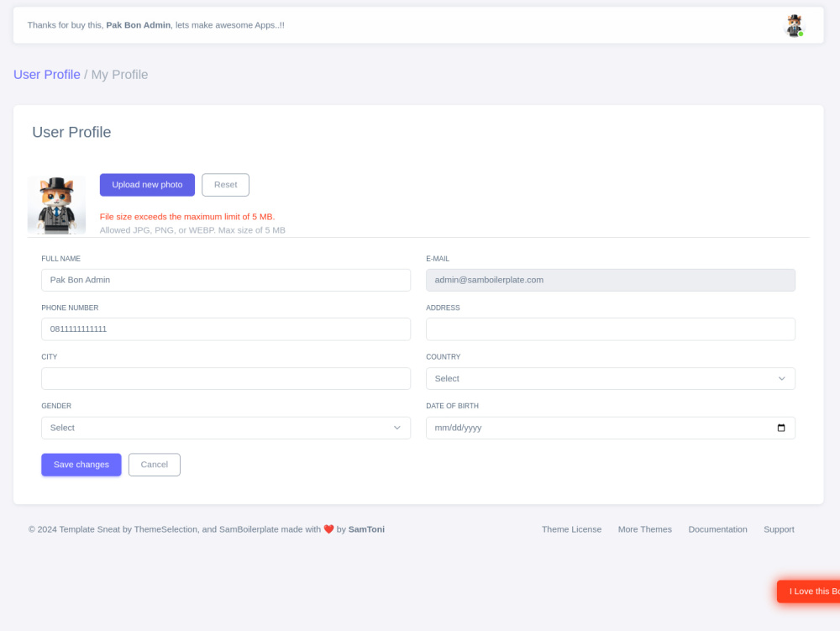Image resolution: width=840 pixels, height=631 pixels.
Task: Open More Themes footer link
Action: click(645, 529)
